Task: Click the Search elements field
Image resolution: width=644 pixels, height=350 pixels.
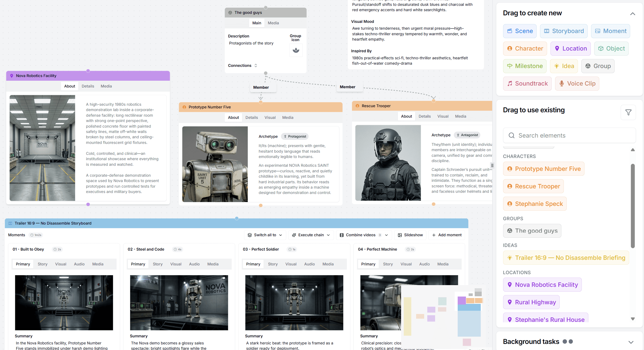Action: point(569,136)
